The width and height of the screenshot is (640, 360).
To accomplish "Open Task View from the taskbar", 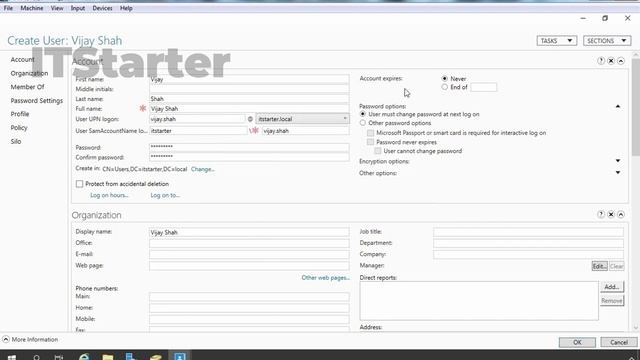I will pyautogui.click(x=59, y=357).
